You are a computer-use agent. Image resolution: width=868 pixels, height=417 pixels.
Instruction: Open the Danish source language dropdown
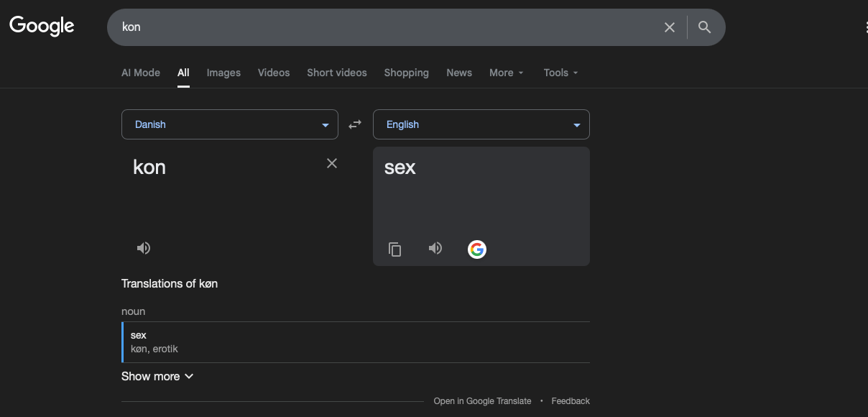tap(230, 124)
